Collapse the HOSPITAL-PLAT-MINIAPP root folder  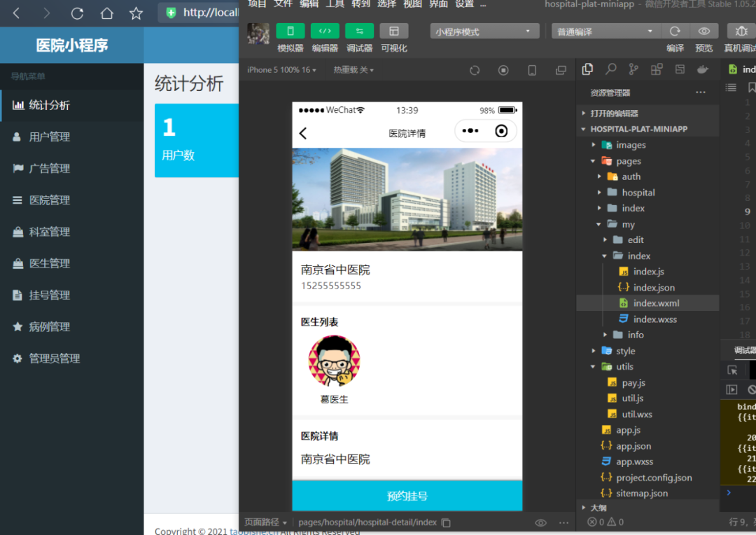648,129
